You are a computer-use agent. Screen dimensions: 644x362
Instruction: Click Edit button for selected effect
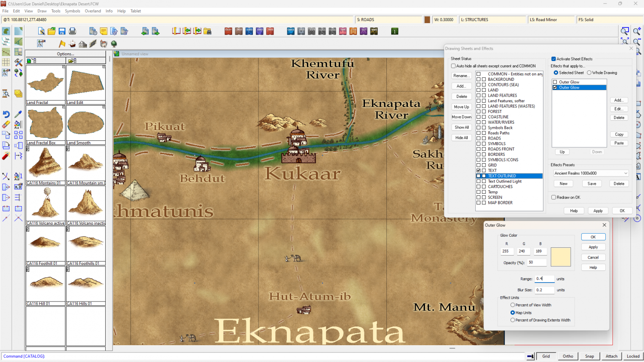[619, 109]
